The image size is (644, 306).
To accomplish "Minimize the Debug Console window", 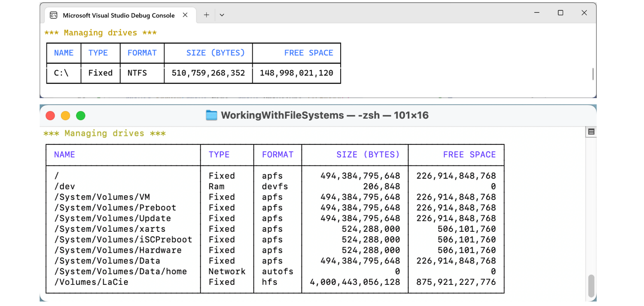I will pyautogui.click(x=536, y=13).
